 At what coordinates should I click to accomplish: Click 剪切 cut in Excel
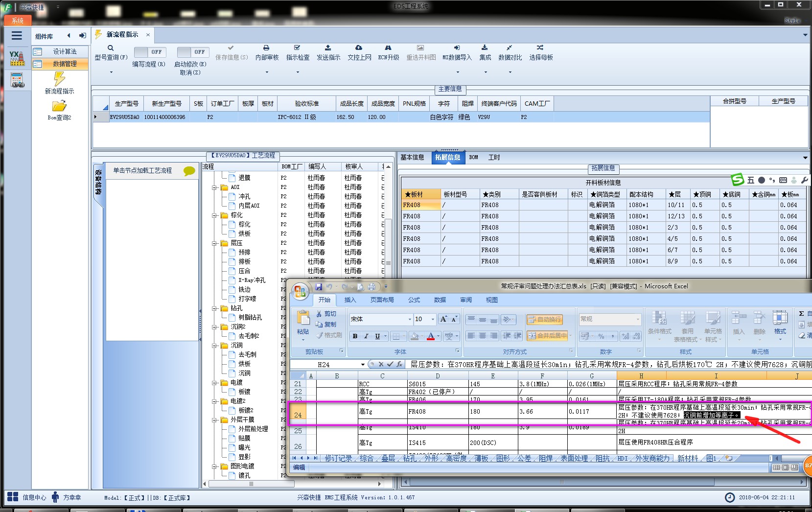(x=326, y=314)
